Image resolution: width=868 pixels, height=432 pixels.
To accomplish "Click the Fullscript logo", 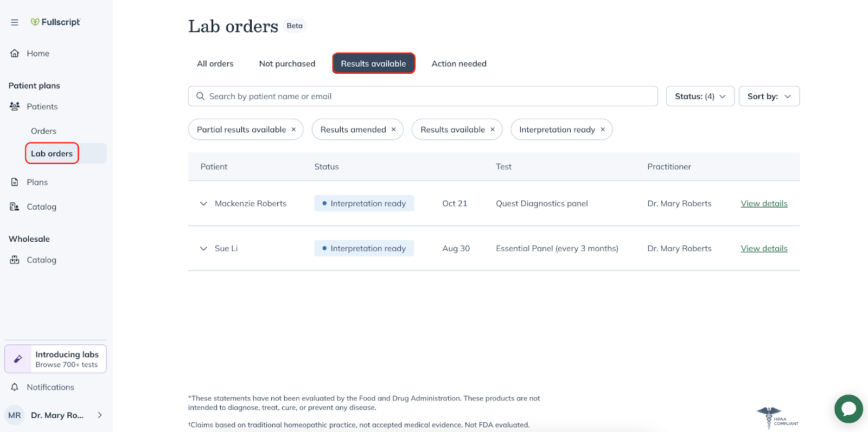I will click(56, 22).
